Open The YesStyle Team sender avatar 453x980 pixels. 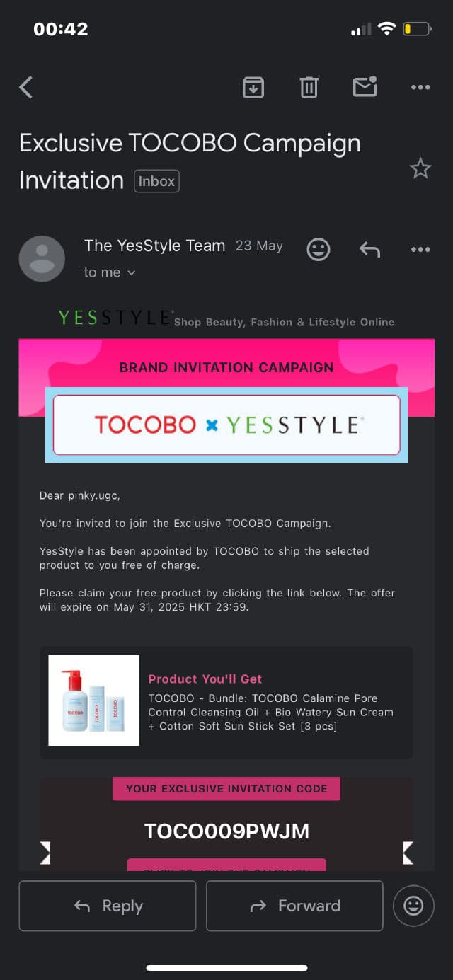(42, 258)
